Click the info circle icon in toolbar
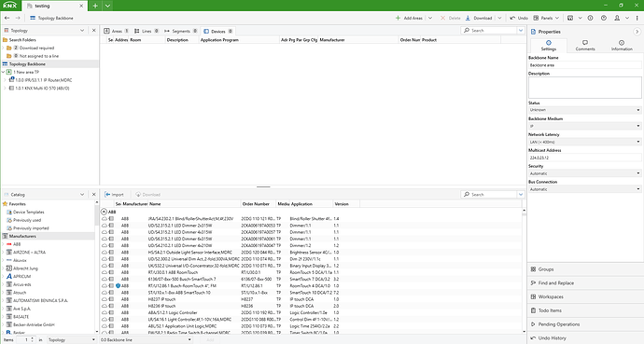The height and width of the screenshot is (344, 644). (x=590, y=18)
